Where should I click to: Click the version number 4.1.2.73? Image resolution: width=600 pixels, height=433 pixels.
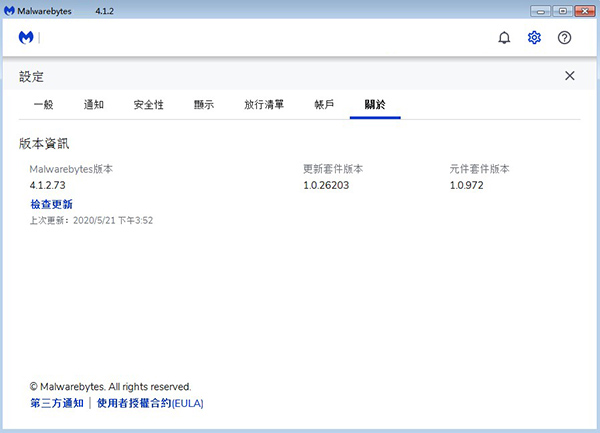click(x=47, y=185)
